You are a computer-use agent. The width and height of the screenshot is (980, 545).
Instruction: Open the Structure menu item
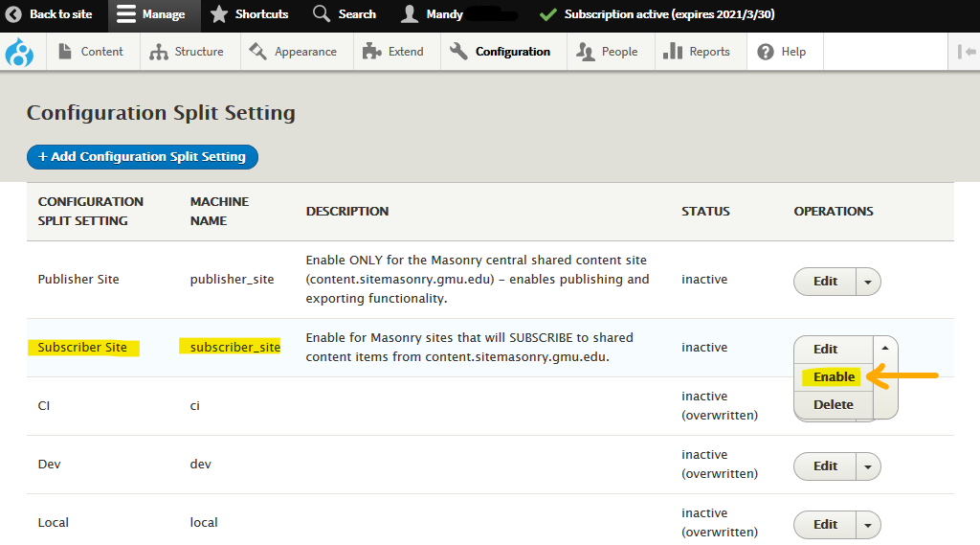(190, 52)
